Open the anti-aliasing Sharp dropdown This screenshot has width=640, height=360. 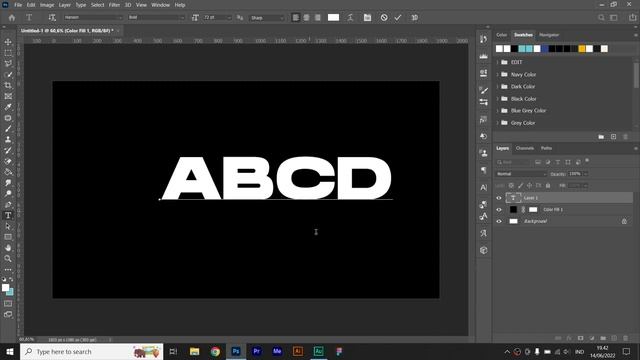267,18
